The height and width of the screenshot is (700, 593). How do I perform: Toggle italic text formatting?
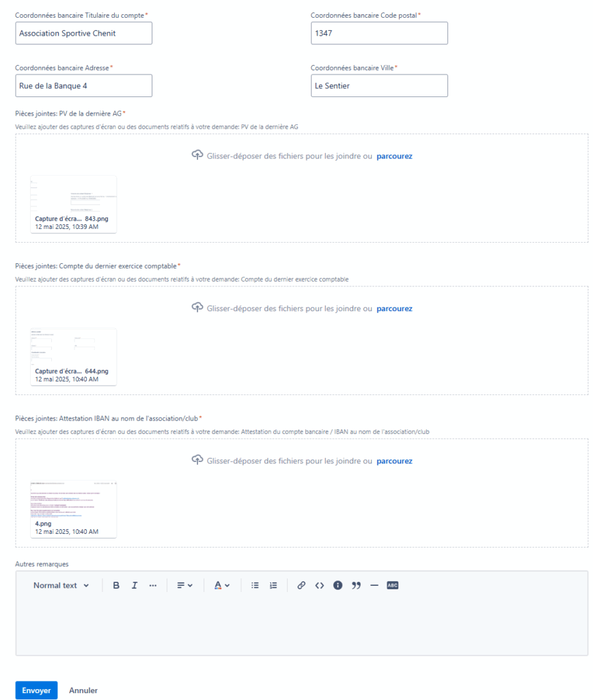click(x=135, y=585)
